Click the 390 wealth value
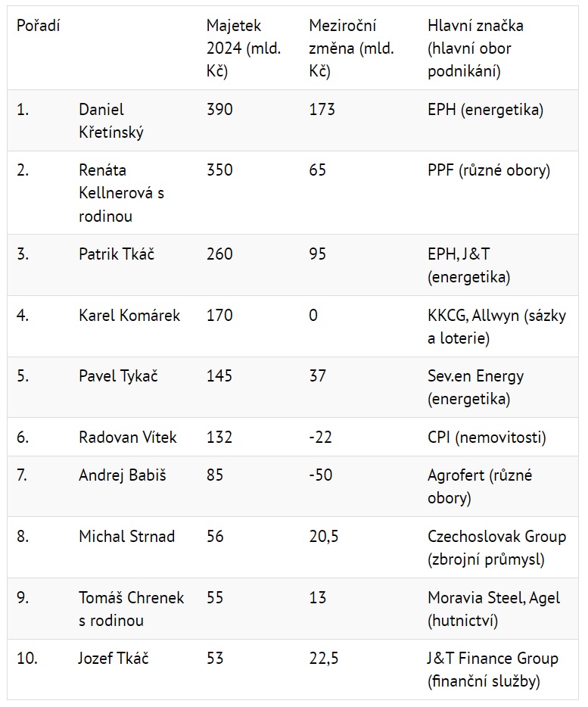 tap(219, 110)
